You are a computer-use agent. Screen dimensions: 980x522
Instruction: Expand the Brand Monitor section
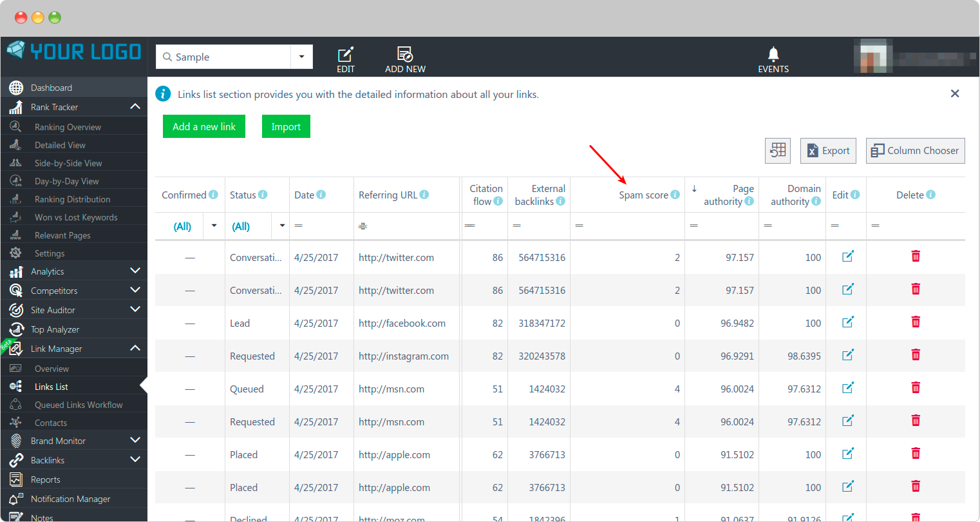[x=135, y=441]
